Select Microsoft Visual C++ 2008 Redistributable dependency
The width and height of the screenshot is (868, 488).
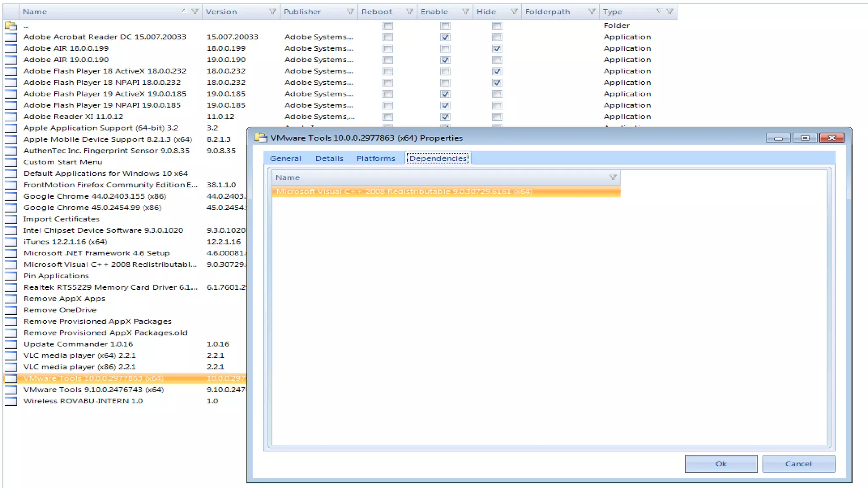(446, 191)
